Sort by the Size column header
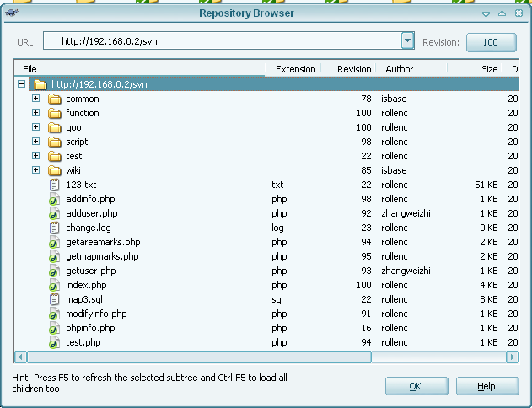The width and height of the screenshot is (532, 408). [476, 69]
